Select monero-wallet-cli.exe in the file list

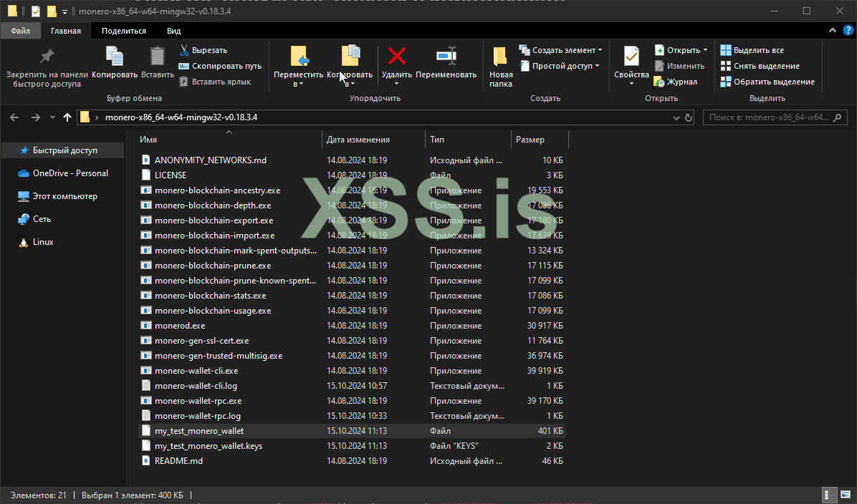[x=196, y=371]
